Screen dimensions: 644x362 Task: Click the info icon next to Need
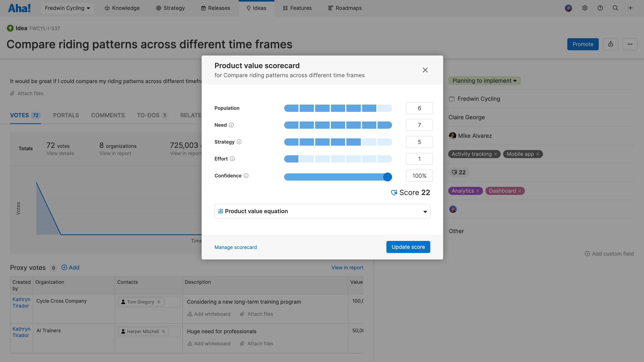pyautogui.click(x=231, y=125)
